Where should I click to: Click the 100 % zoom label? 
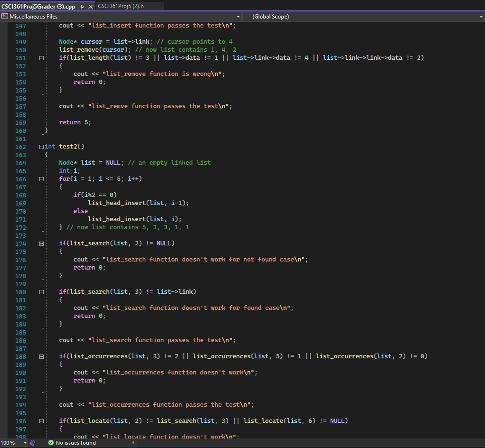click(9, 443)
